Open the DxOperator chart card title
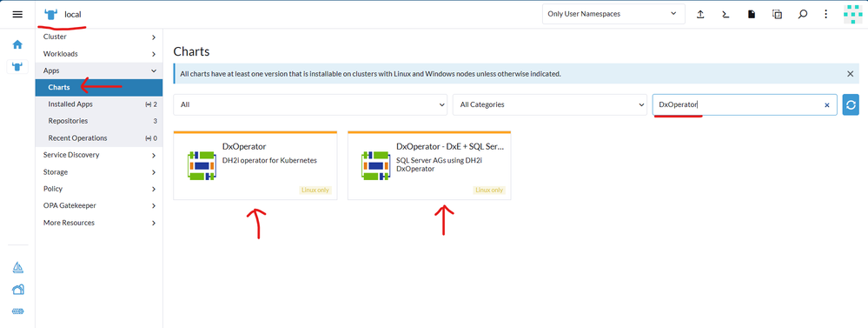Image resolution: width=868 pixels, height=328 pixels. pyautogui.click(x=244, y=147)
